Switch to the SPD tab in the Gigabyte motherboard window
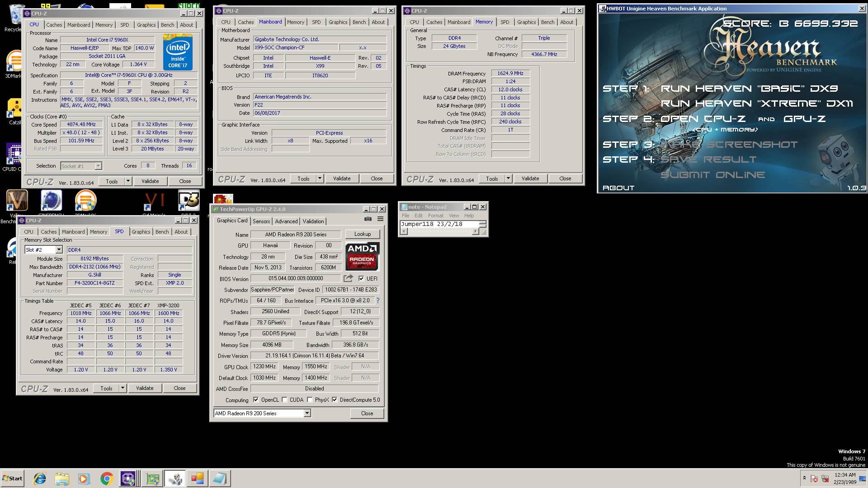This screenshot has width=868, height=488. [316, 22]
